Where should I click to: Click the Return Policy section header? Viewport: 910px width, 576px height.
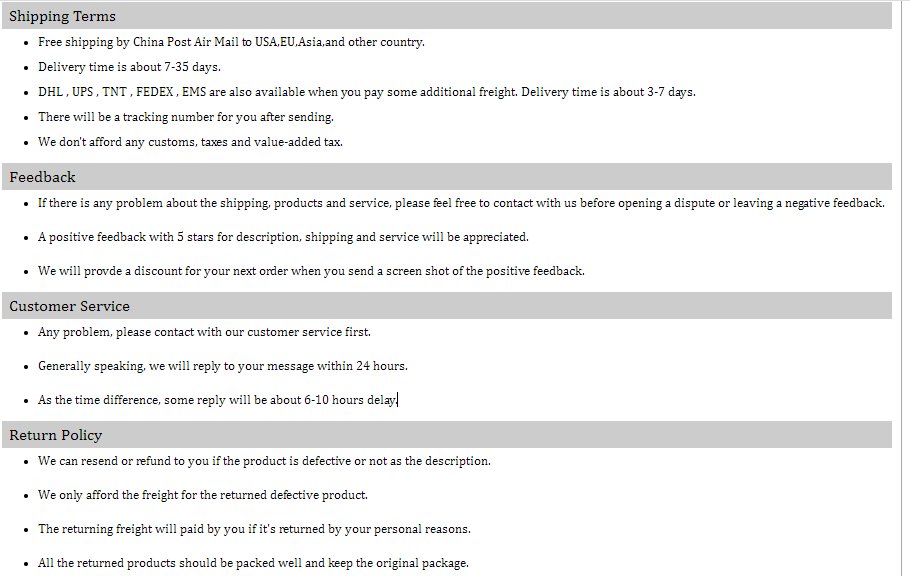447,434
